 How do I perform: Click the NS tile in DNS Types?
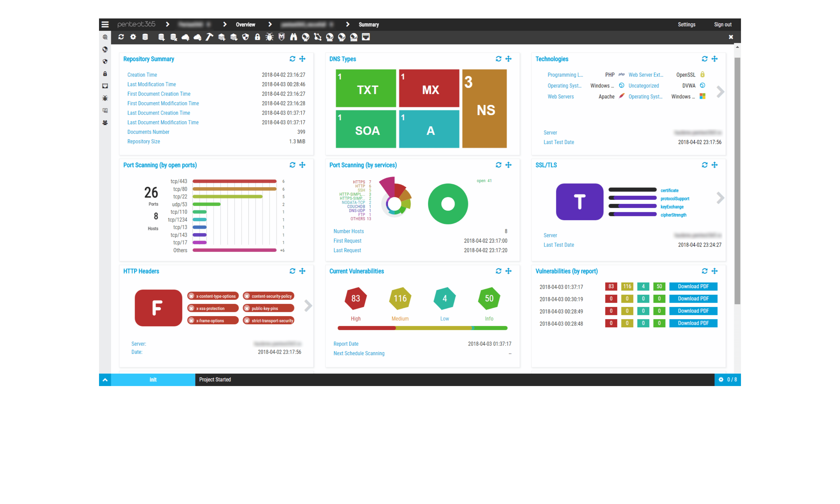click(484, 109)
